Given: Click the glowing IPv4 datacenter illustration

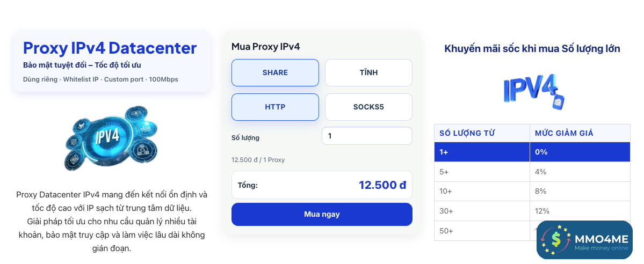Looking at the screenshot, I should (x=111, y=137).
